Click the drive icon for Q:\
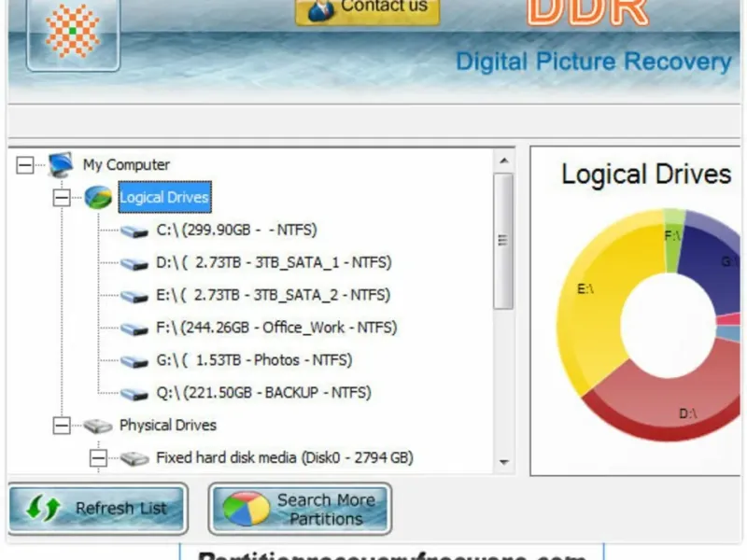This screenshot has height=560, width=747. point(134,394)
